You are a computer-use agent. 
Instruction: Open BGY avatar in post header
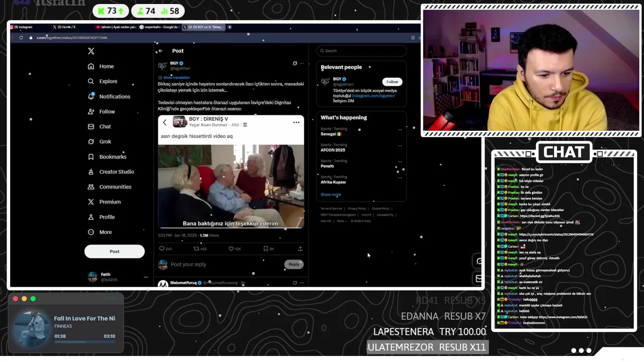(x=163, y=66)
